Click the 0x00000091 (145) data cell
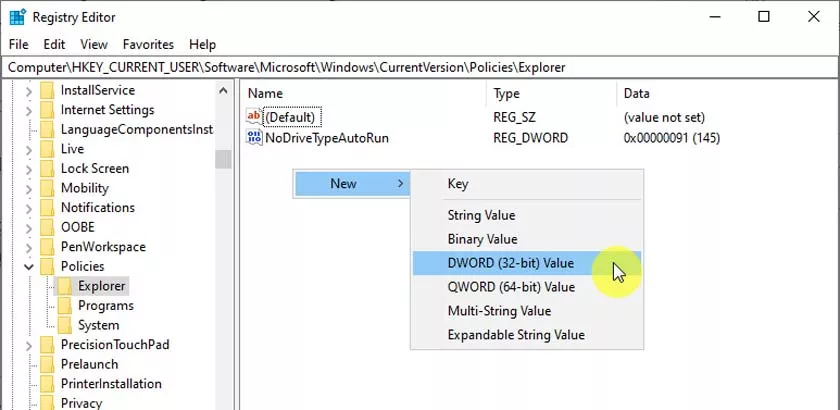Screen dimensions: 840x410 coord(672,138)
